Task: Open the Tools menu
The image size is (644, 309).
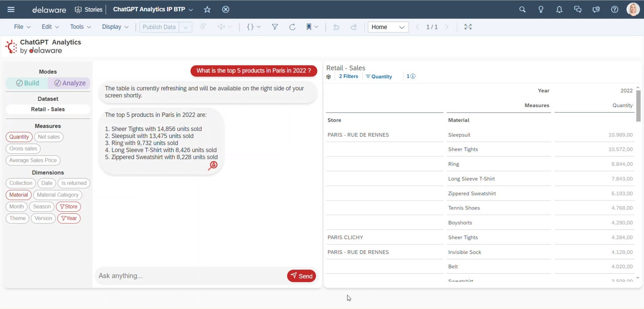Action: (80, 27)
